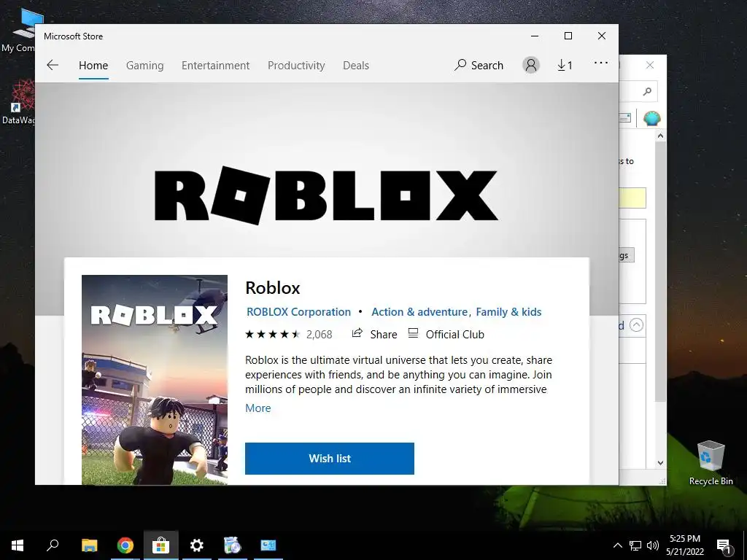Open the Recycle Bin desktop icon
The width and height of the screenshot is (747, 560).
[x=711, y=462]
